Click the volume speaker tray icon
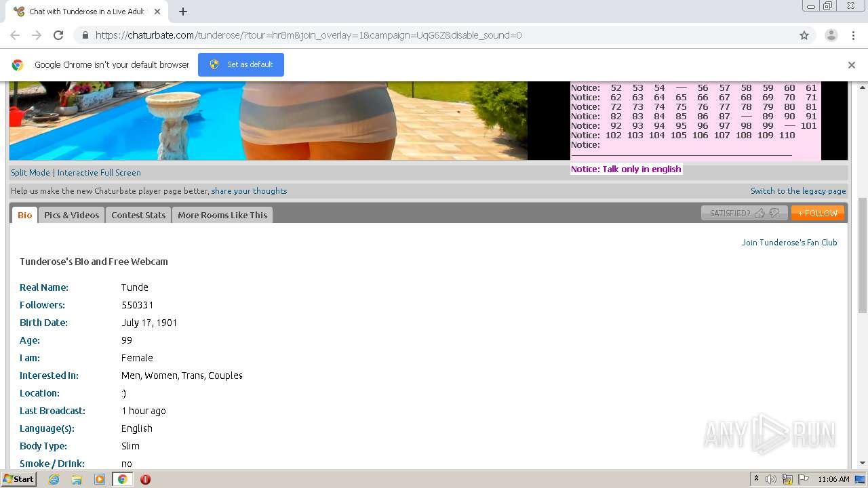The width and height of the screenshot is (868, 488). tap(771, 479)
